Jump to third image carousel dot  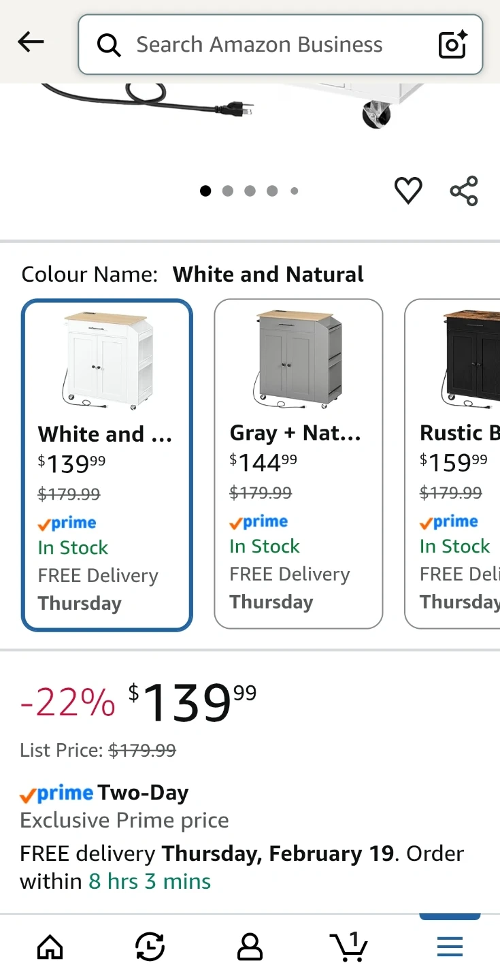tap(250, 191)
